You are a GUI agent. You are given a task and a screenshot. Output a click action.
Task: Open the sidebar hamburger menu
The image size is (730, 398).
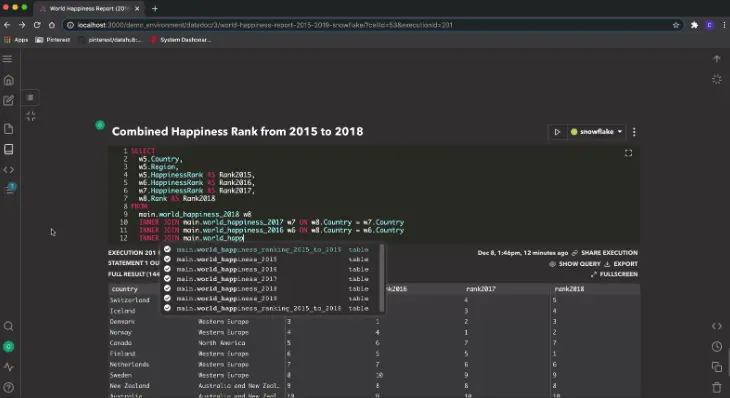coord(7,59)
